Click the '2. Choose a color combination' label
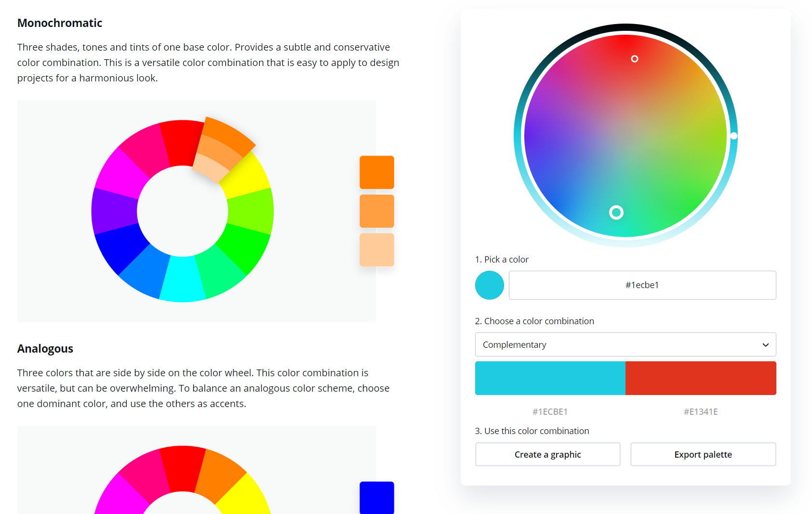This screenshot has height=514, width=812. (534, 321)
